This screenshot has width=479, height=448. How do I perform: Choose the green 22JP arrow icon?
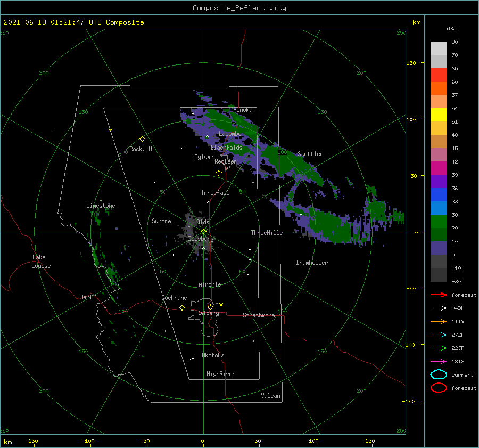click(439, 348)
